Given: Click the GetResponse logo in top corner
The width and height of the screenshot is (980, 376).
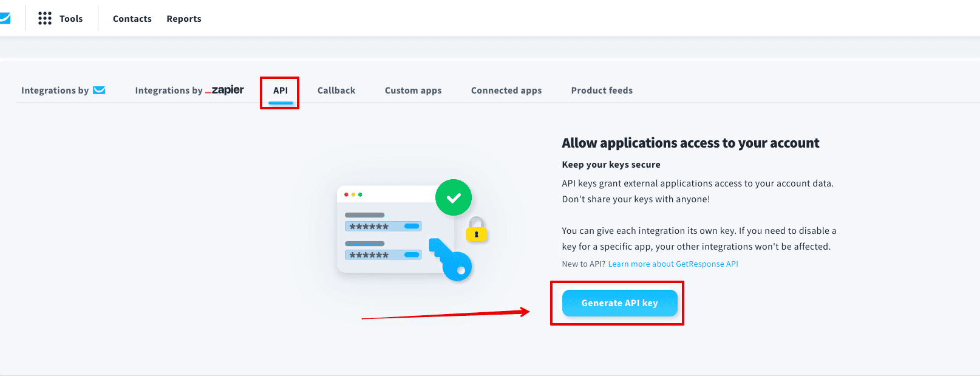Looking at the screenshot, I should [x=5, y=19].
